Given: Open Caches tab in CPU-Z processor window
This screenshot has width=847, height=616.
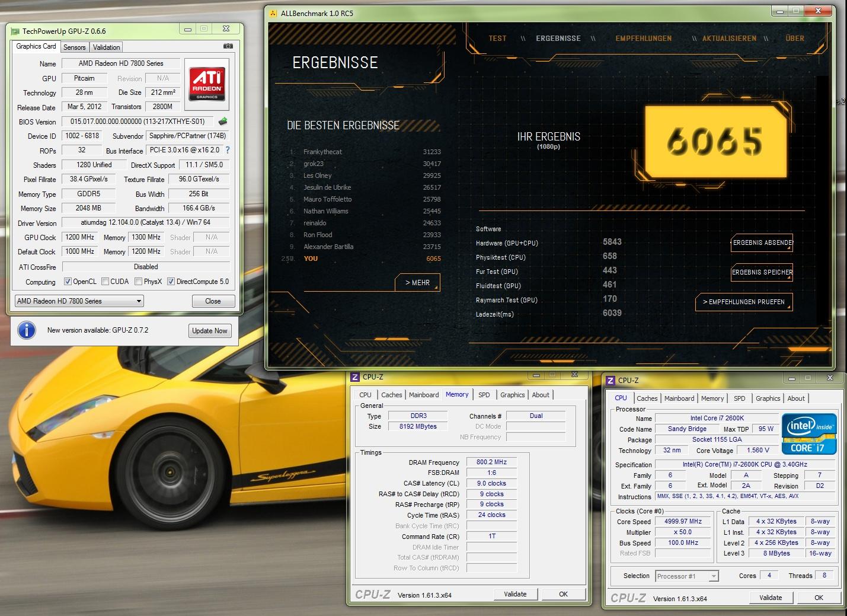Looking at the screenshot, I should point(647,398).
